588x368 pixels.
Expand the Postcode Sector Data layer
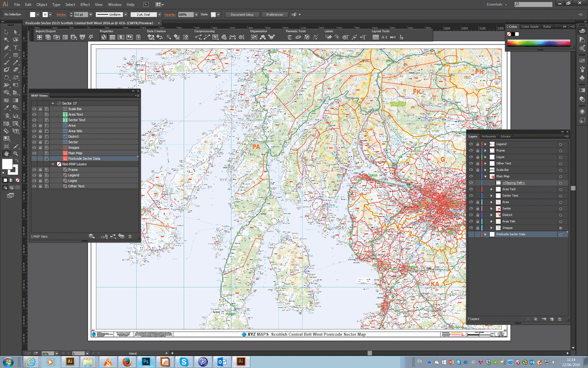(x=485, y=235)
